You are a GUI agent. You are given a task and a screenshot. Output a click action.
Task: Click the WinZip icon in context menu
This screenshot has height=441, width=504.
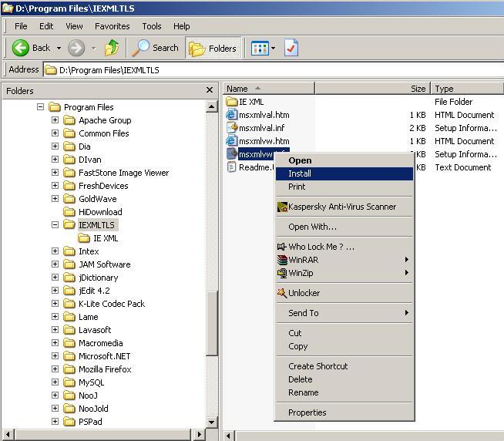click(282, 273)
